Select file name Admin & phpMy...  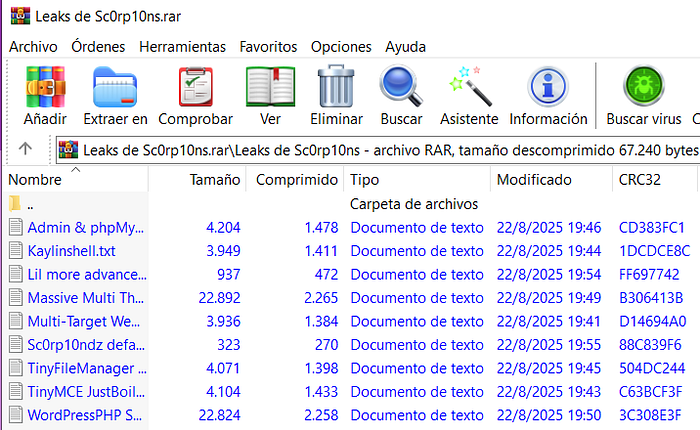tap(86, 227)
